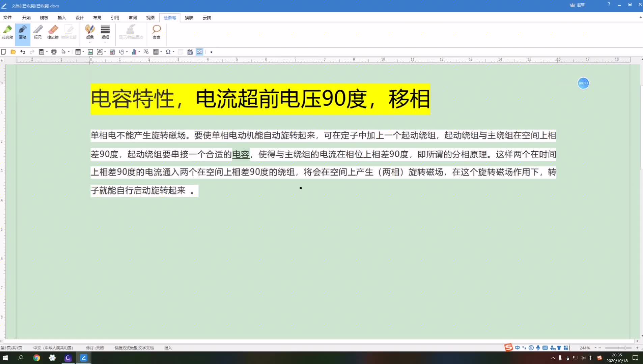This screenshot has width=643, height=364.
Task: Click the 第1页/共1页 page counter
Action: tap(11, 348)
